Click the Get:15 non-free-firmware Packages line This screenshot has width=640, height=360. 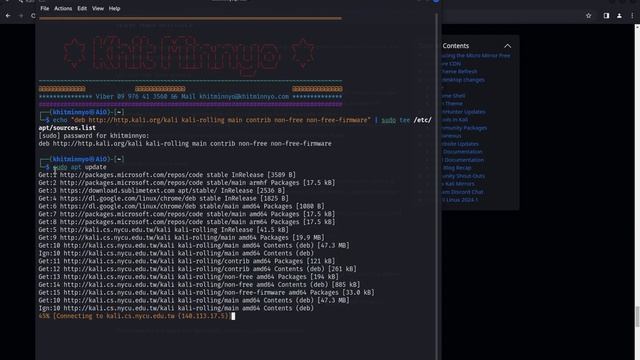206,292
